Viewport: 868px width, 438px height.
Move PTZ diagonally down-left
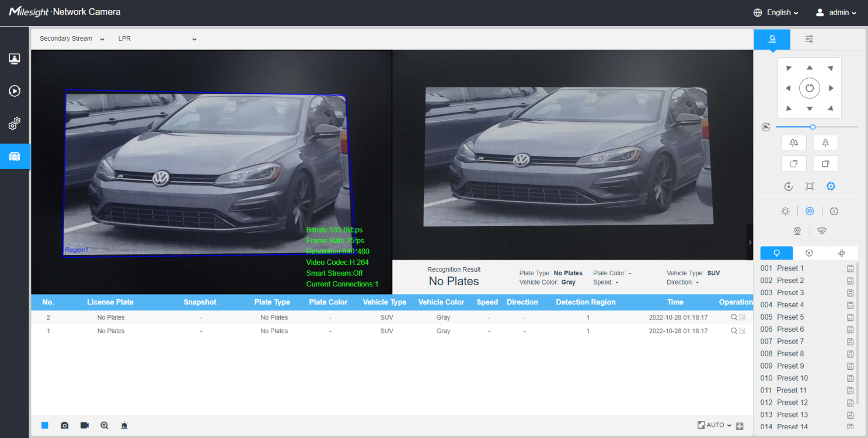point(789,108)
